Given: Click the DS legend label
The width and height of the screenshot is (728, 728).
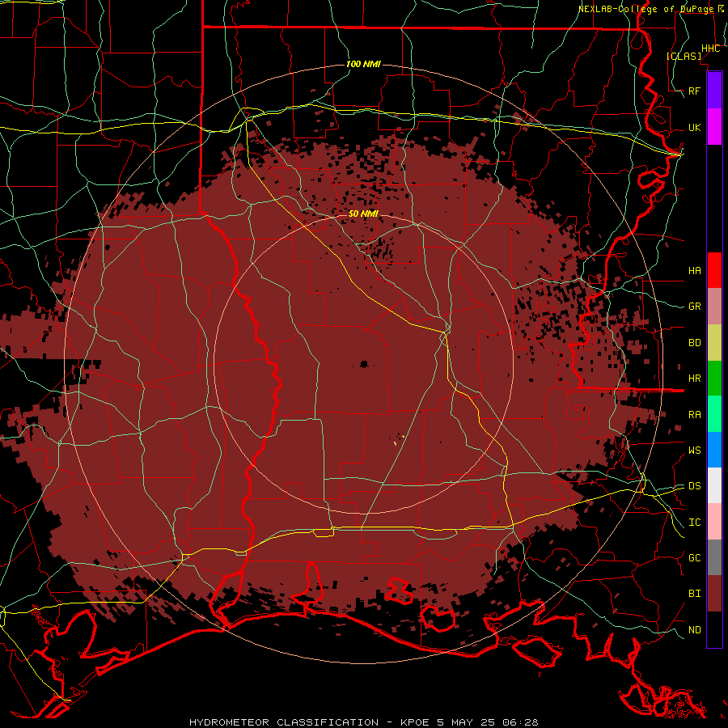Looking at the screenshot, I should point(695,486).
